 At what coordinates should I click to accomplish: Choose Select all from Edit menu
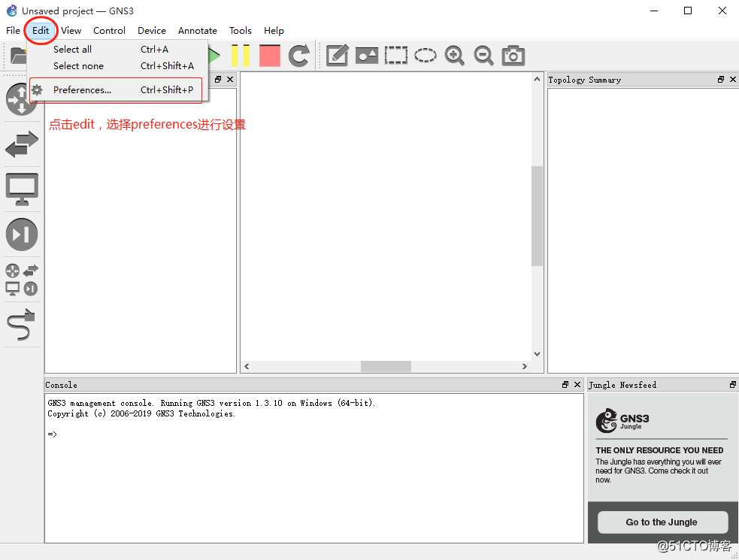[x=117, y=49]
